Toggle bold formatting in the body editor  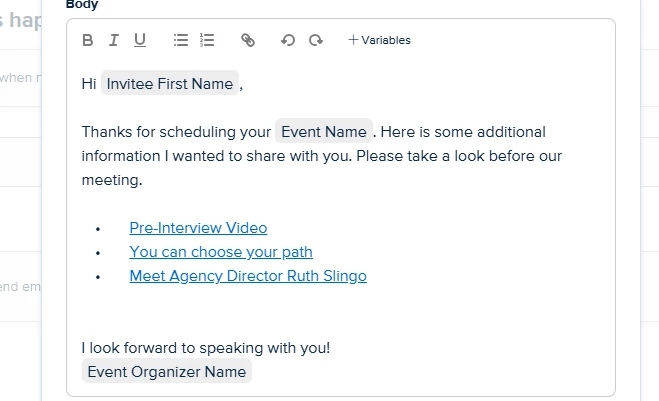point(87,40)
